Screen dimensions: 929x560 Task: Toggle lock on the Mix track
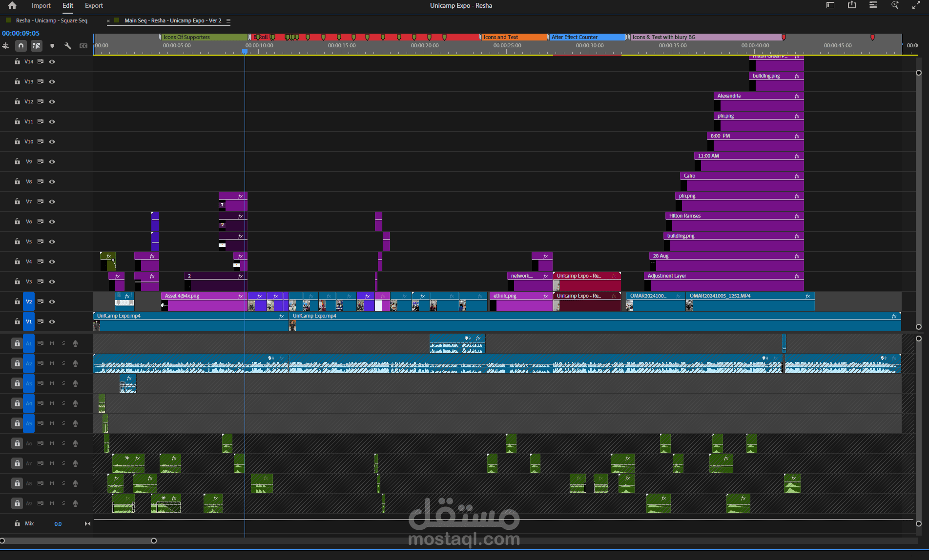pos(17,523)
